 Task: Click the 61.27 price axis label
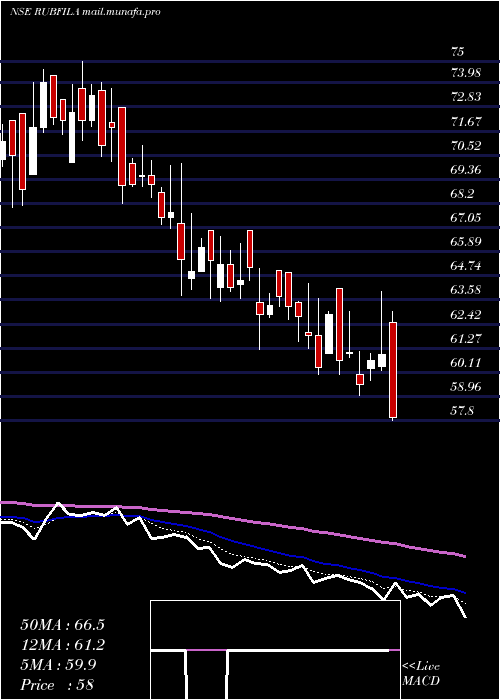pos(466,339)
